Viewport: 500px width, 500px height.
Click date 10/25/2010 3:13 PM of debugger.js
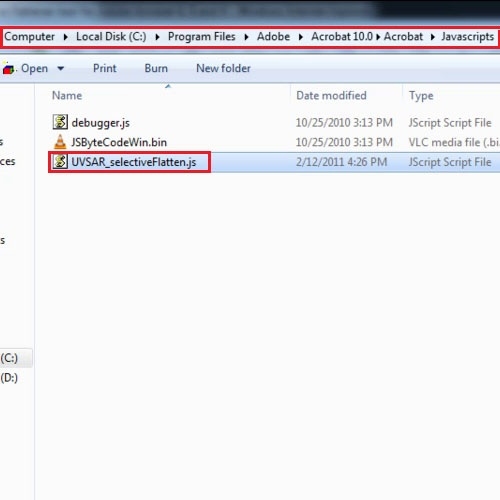(344, 123)
